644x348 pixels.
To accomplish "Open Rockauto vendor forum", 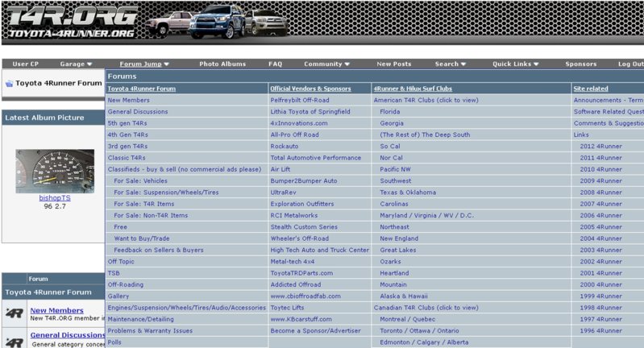I will [x=285, y=146].
